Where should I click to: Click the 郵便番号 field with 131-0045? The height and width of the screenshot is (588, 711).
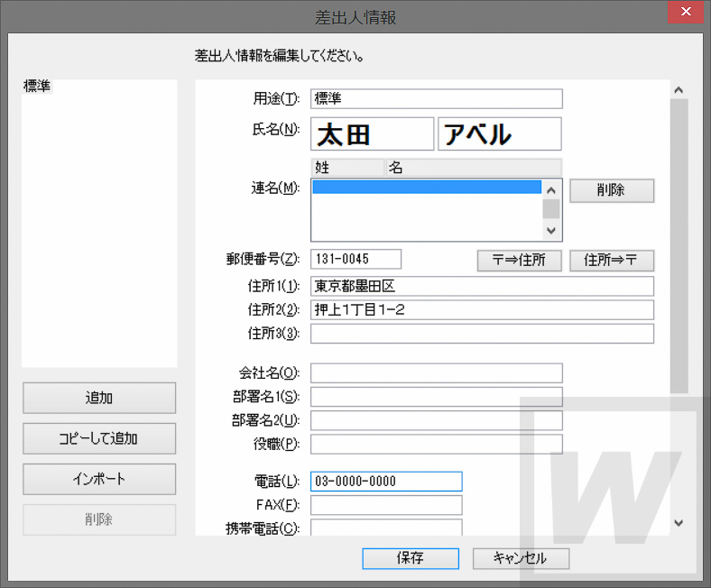356,259
